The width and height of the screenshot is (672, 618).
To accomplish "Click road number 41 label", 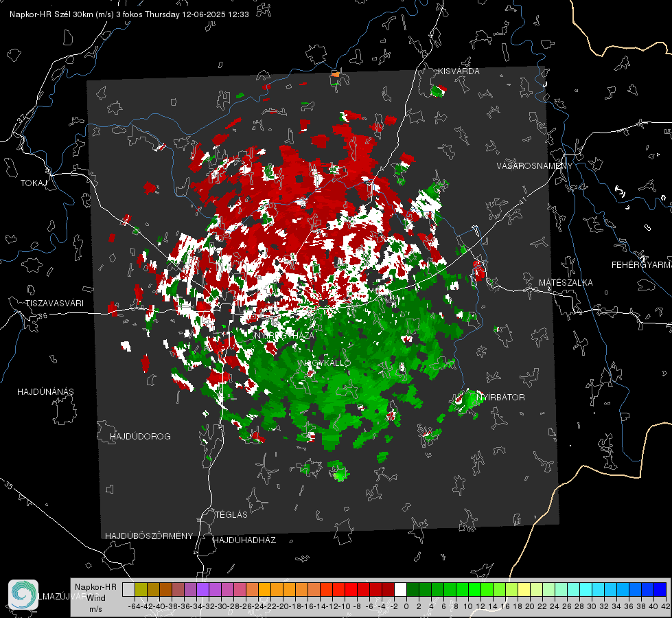I will (x=522, y=201).
